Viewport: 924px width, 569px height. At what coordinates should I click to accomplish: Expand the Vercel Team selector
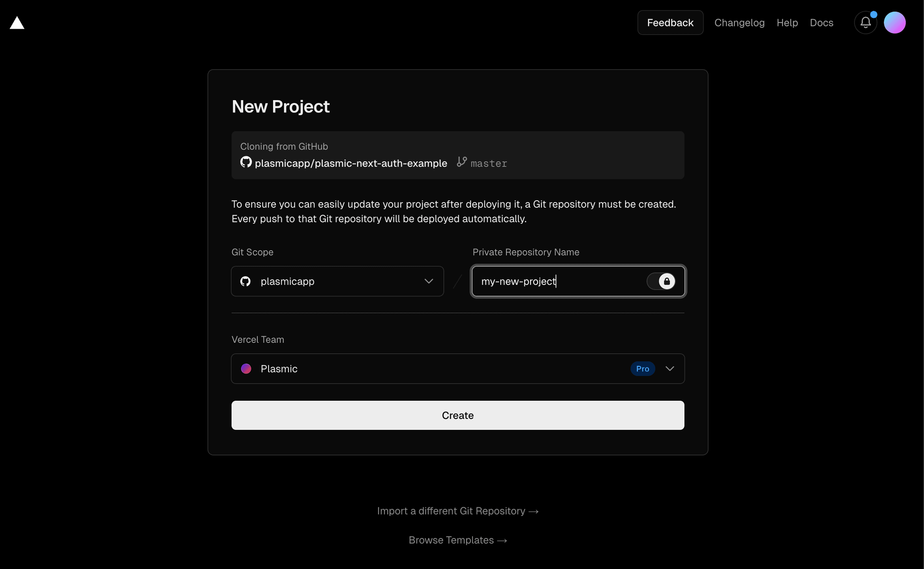click(669, 369)
